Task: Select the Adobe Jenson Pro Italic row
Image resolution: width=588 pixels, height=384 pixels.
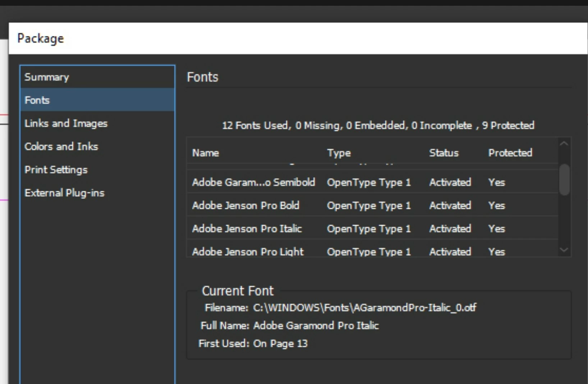Action: 372,228
